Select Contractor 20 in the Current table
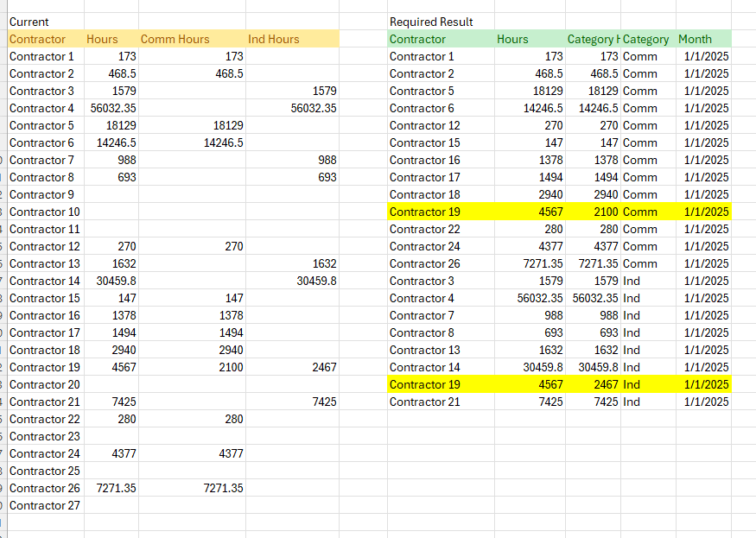The width and height of the screenshot is (756, 538). (x=44, y=384)
